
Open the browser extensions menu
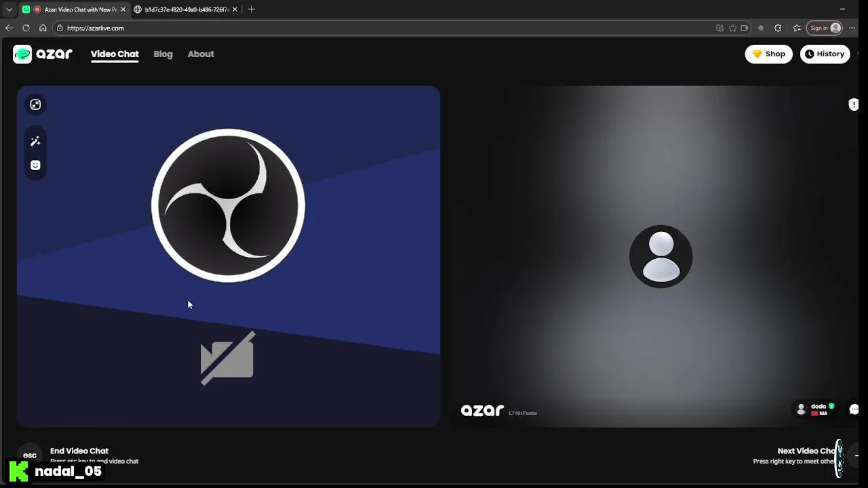click(x=778, y=28)
